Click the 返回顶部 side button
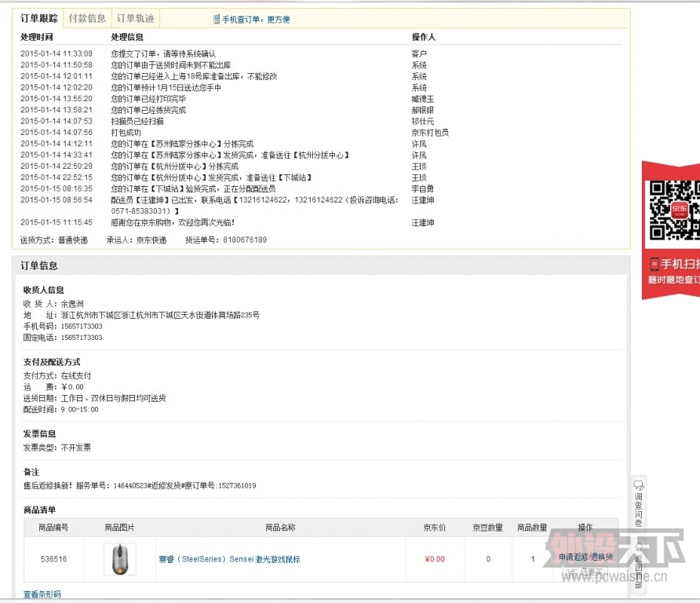 (x=638, y=565)
